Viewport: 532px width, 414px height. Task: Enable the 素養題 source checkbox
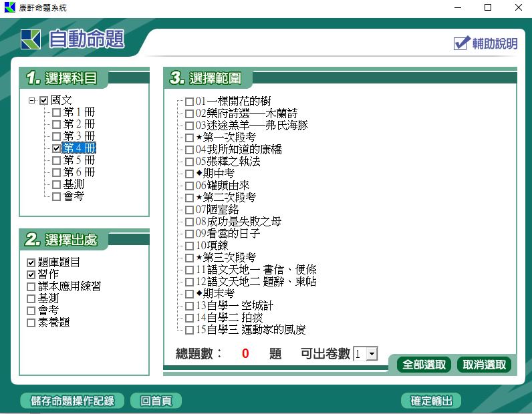coord(31,323)
